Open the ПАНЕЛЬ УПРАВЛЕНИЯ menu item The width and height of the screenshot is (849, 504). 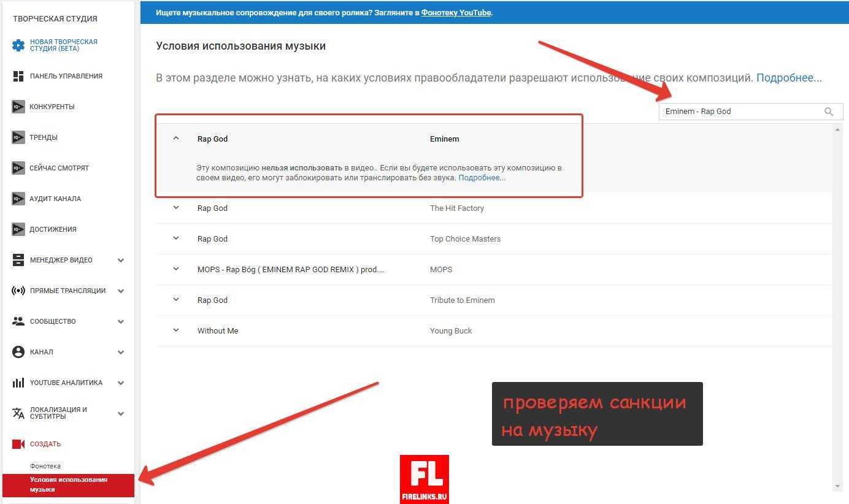[66, 76]
